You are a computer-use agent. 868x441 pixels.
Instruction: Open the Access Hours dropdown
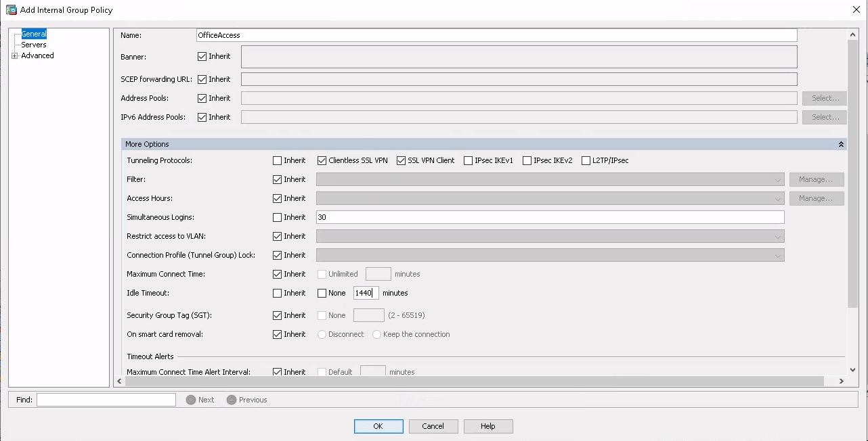[x=777, y=198]
